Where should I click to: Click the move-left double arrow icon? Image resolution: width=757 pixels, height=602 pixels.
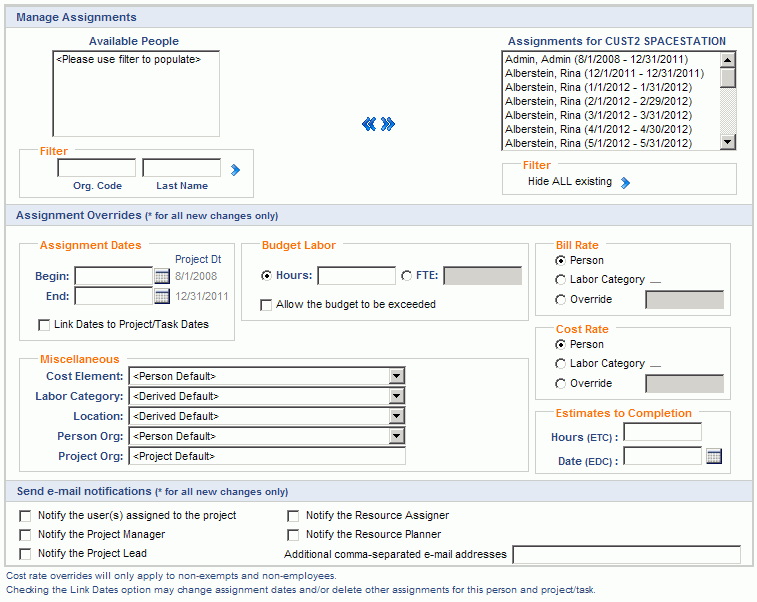point(369,124)
